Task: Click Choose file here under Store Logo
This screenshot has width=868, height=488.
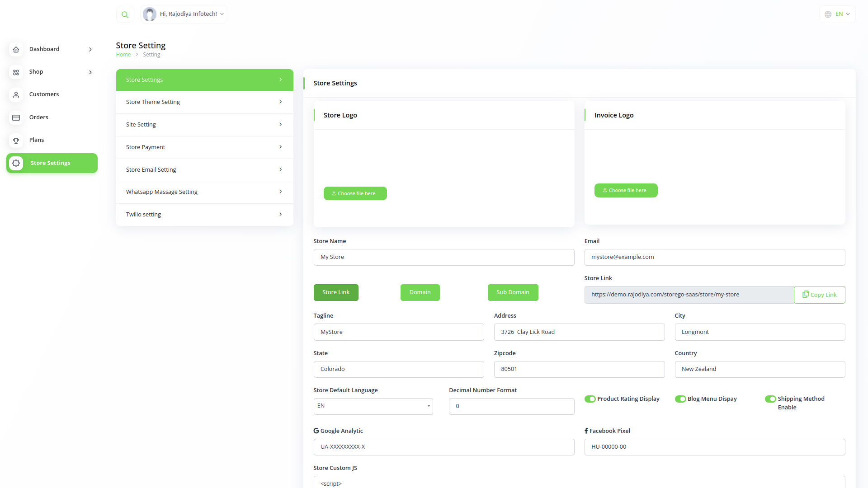Action: (x=355, y=193)
